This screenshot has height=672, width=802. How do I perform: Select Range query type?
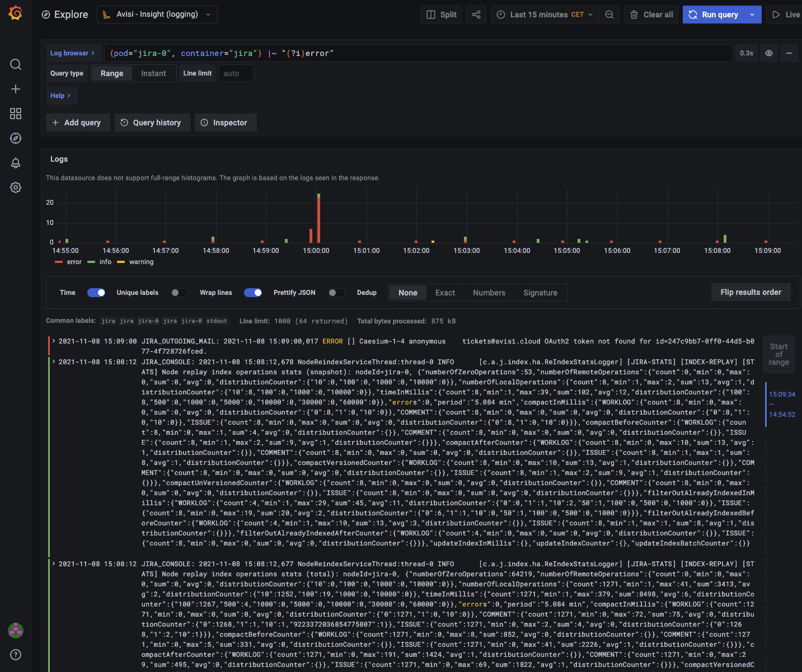coord(112,73)
